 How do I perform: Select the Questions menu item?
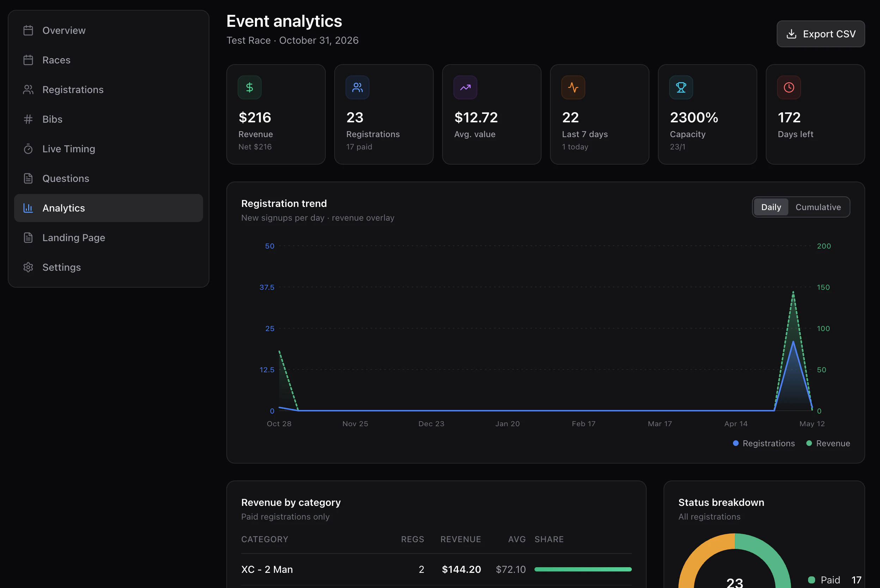(x=108, y=178)
